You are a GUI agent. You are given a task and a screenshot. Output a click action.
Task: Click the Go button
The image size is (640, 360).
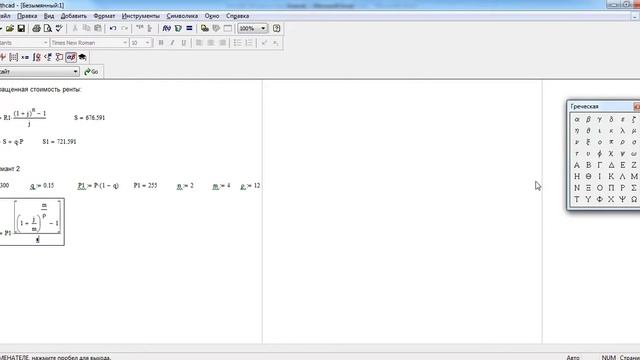91,71
